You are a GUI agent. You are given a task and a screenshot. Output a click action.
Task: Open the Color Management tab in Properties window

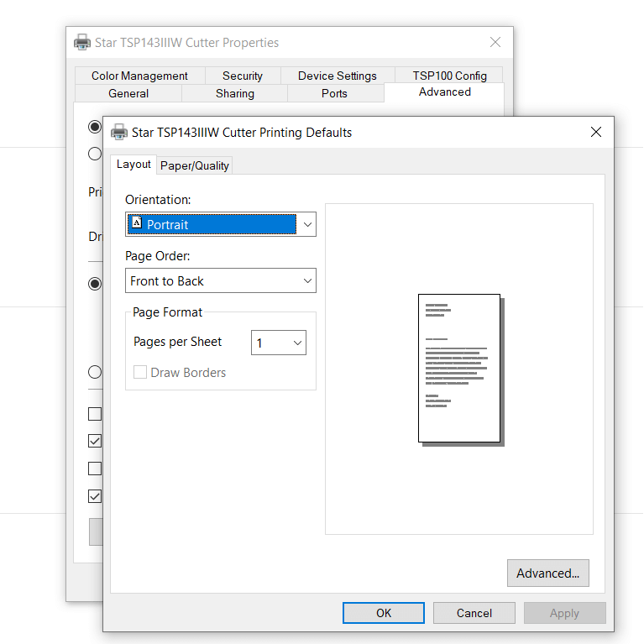point(139,76)
